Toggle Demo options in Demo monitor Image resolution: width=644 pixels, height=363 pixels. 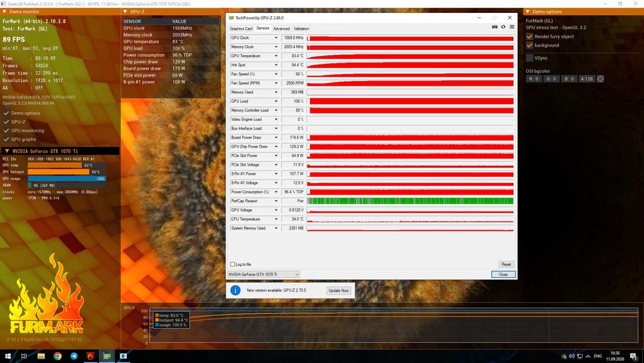pyautogui.click(x=6, y=113)
